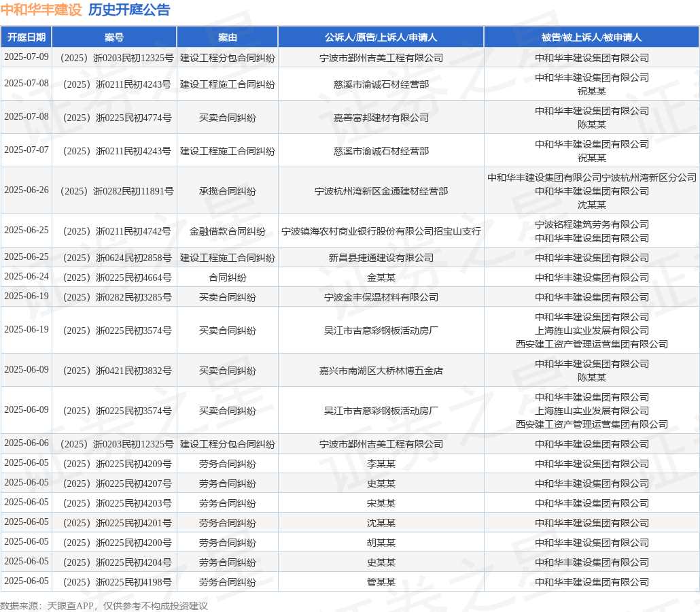Select the 被告/被上诉人/被申请人 column header

591,37
